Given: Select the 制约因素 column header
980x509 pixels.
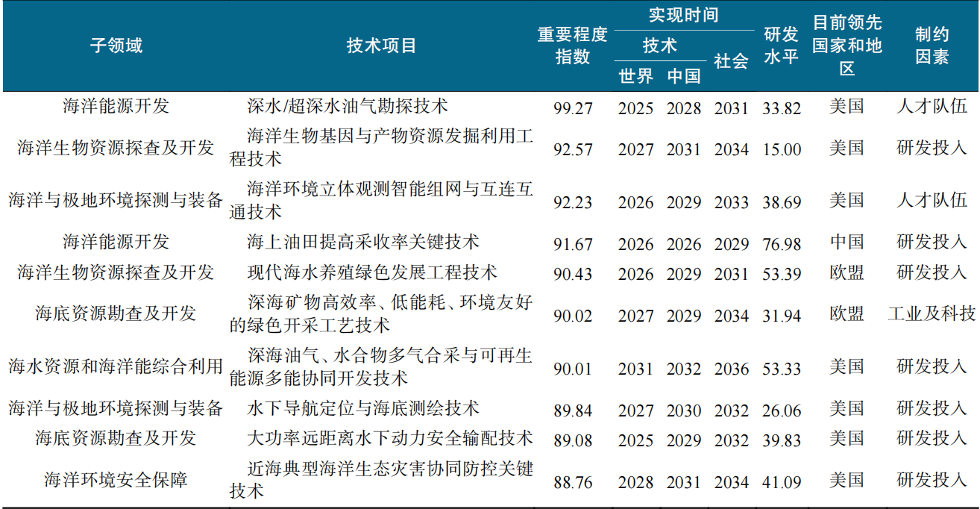Looking at the screenshot, I should 932,46.
